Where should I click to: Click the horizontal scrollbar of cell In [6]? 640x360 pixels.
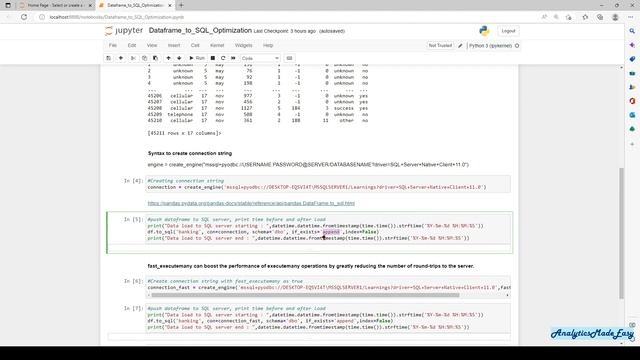(305, 295)
